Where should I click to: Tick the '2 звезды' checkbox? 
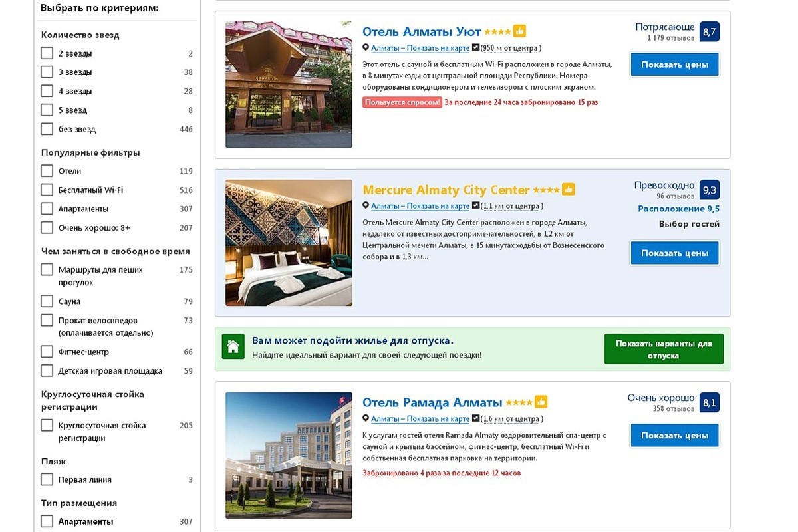47,53
